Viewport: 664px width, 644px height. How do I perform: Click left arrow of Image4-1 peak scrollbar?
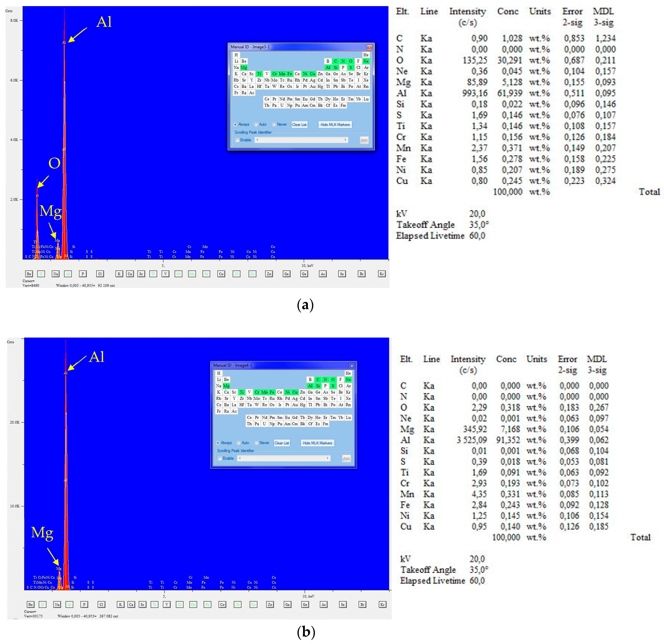tap(240, 458)
